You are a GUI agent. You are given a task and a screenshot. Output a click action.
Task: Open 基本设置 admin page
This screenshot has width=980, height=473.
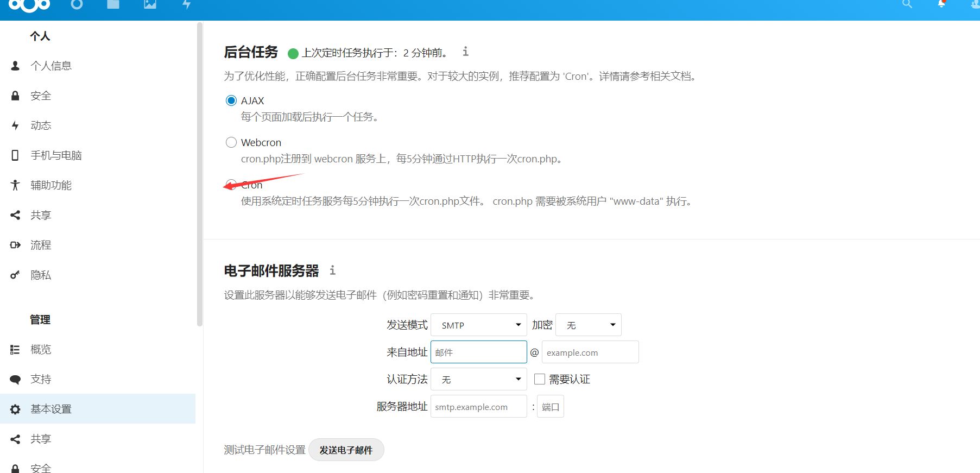point(51,409)
